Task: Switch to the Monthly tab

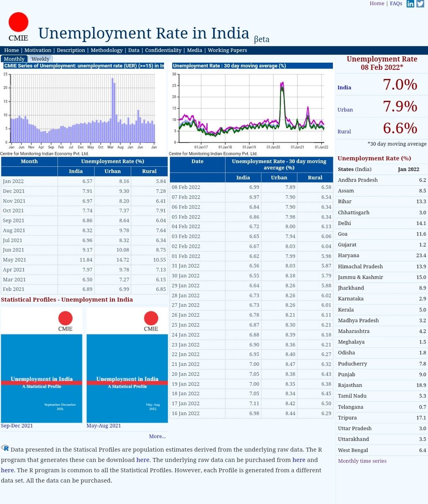Action: click(x=14, y=59)
